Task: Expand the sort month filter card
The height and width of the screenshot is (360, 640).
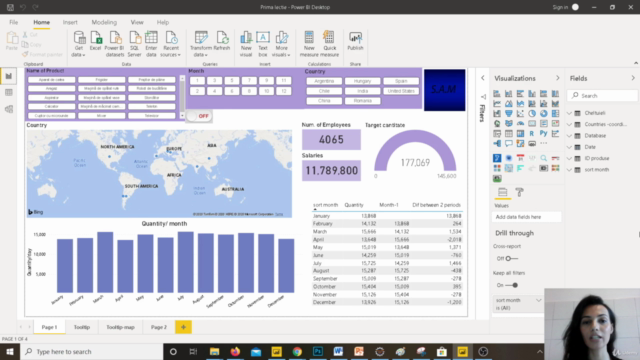Action: coord(538,300)
